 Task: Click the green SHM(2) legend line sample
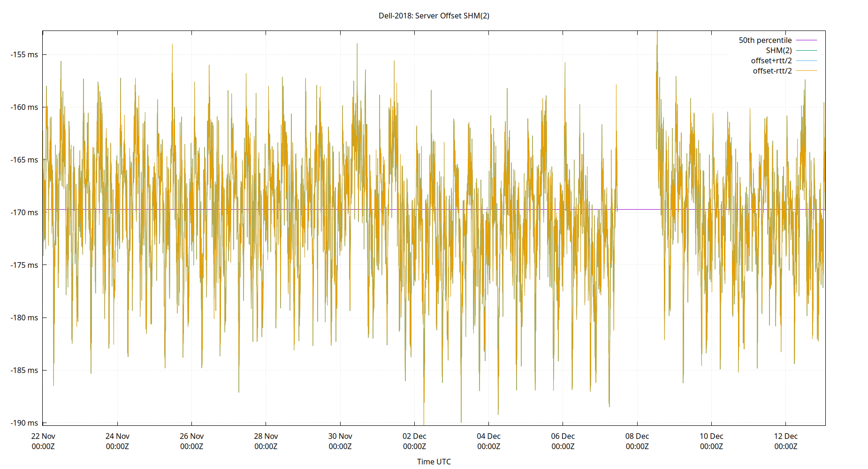807,50
